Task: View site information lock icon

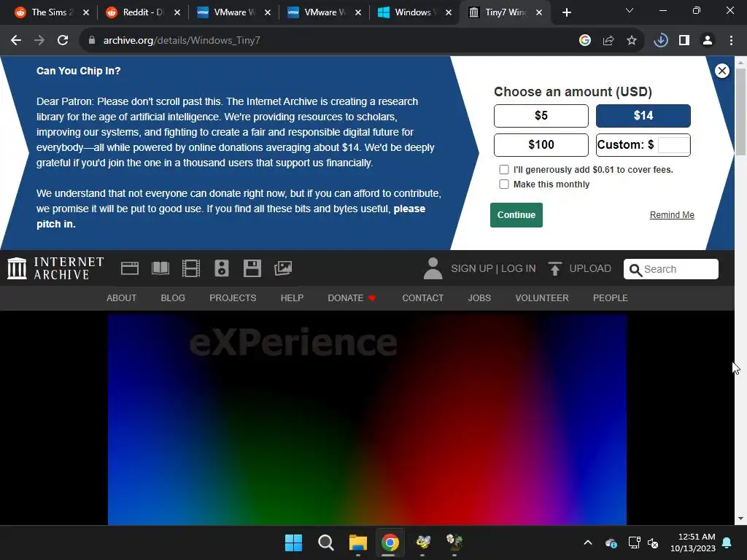Action: click(x=92, y=41)
